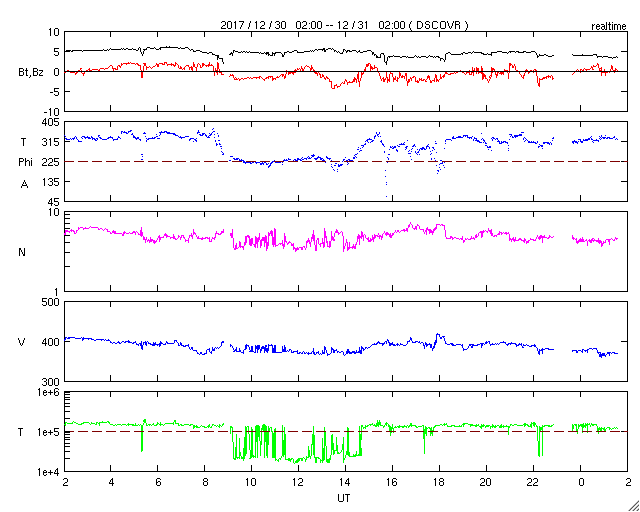This screenshot has width=640, height=512.
Task: Click the UT label below time axis
Action: pyautogui.click(x=344, y=498)
